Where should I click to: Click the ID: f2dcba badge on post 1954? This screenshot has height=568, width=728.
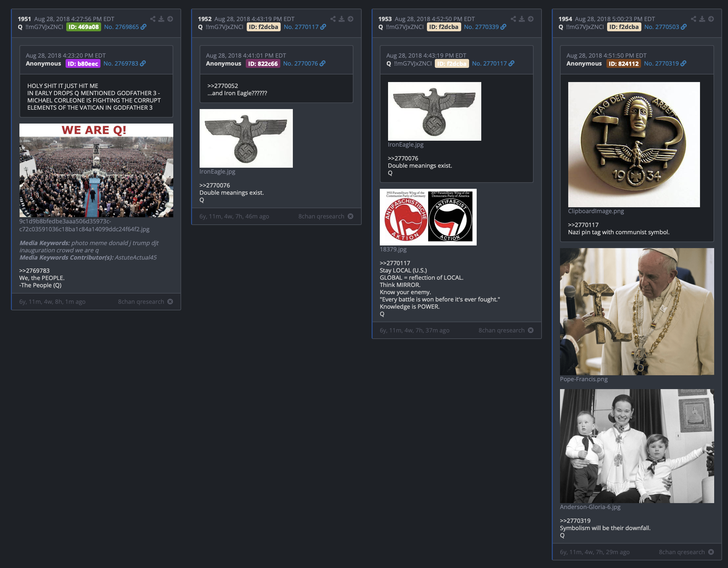click(624, 27)
